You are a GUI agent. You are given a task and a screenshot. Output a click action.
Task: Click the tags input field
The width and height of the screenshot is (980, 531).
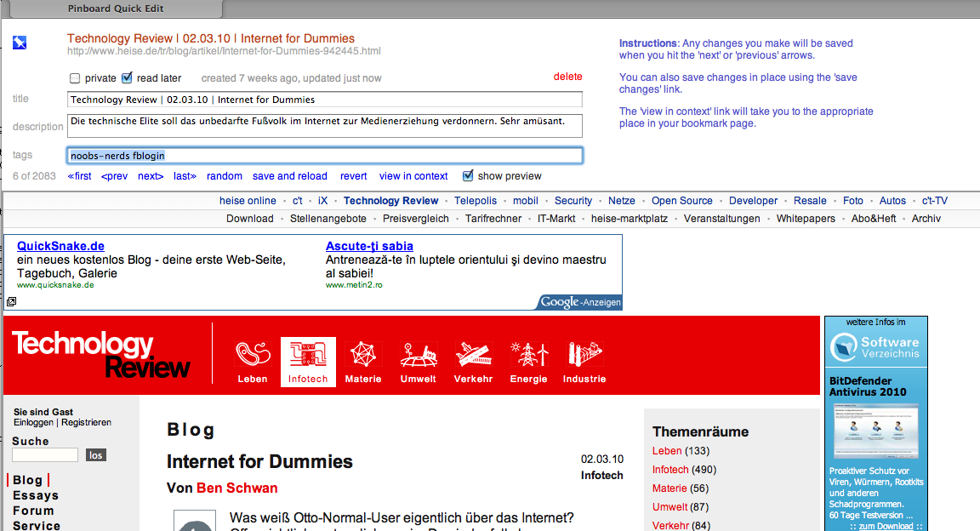pos(324,156)
